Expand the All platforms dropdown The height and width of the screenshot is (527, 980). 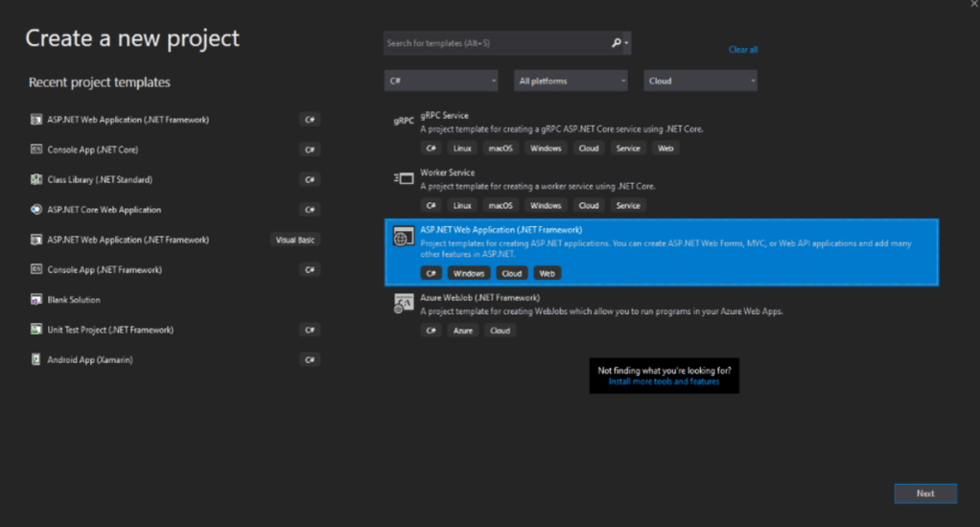(x=571, y=81)
